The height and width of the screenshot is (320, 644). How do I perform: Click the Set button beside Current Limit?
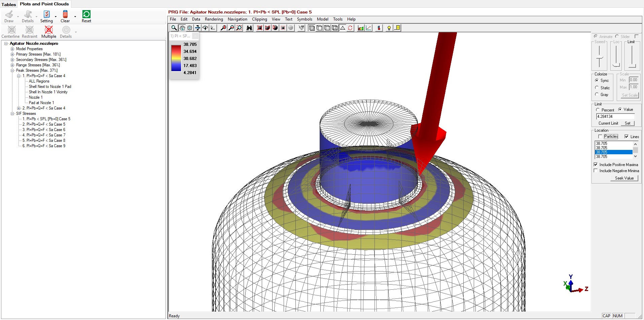tap(628, 123)
